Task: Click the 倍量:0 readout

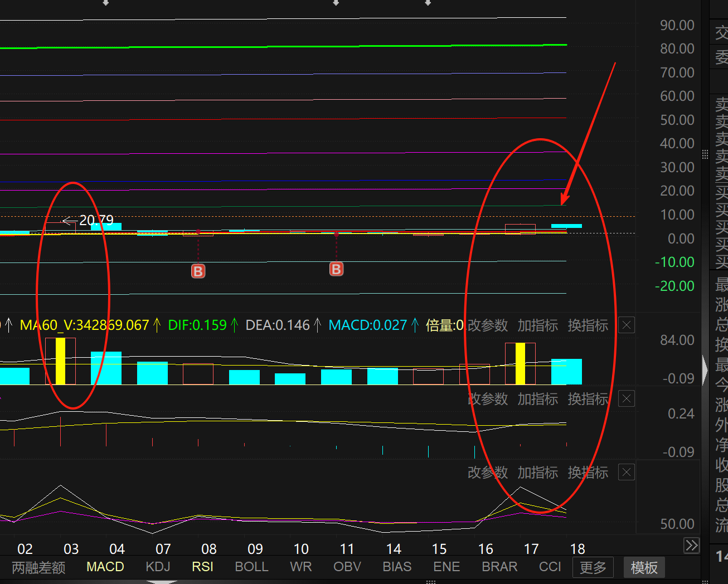Action: (x=445, y=325)
